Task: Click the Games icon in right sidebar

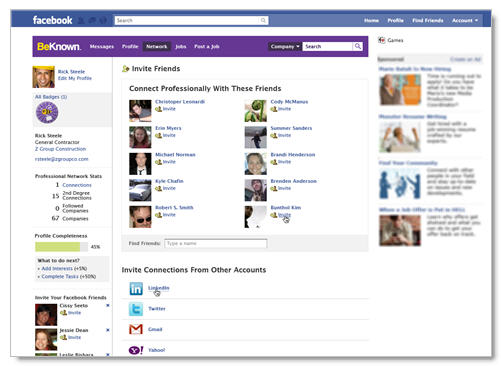Action: [x=382, y=40]
